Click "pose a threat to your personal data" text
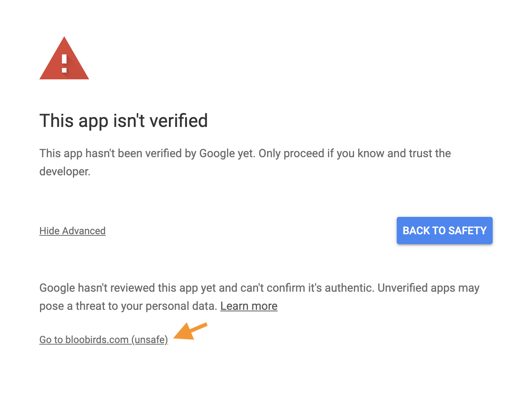 click(128, 306)
